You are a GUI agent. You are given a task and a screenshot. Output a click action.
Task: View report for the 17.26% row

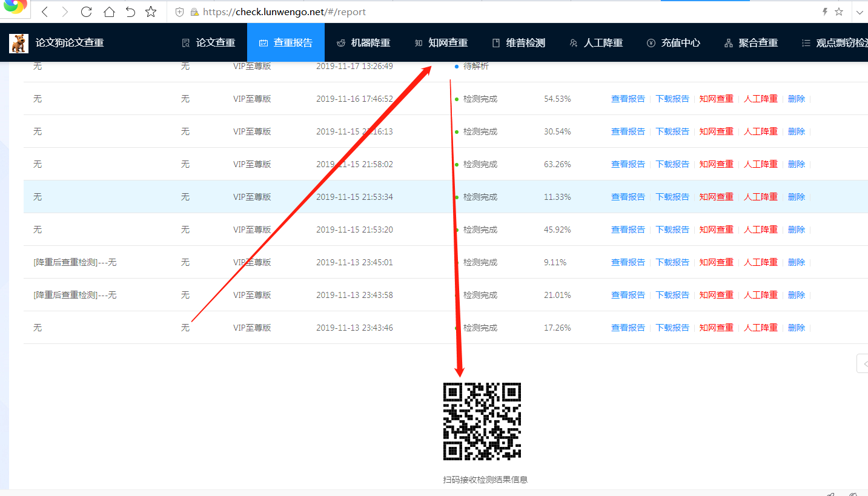[x=628, y=328]
